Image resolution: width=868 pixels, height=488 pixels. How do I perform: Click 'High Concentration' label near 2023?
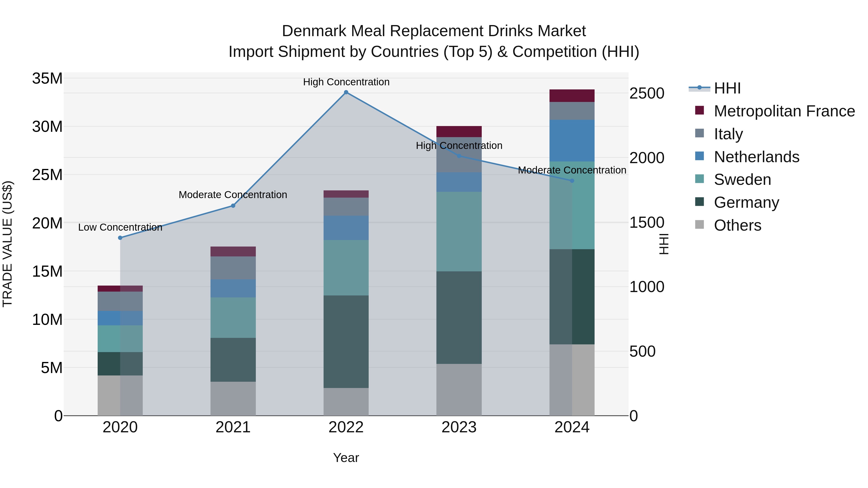point(459,146)
